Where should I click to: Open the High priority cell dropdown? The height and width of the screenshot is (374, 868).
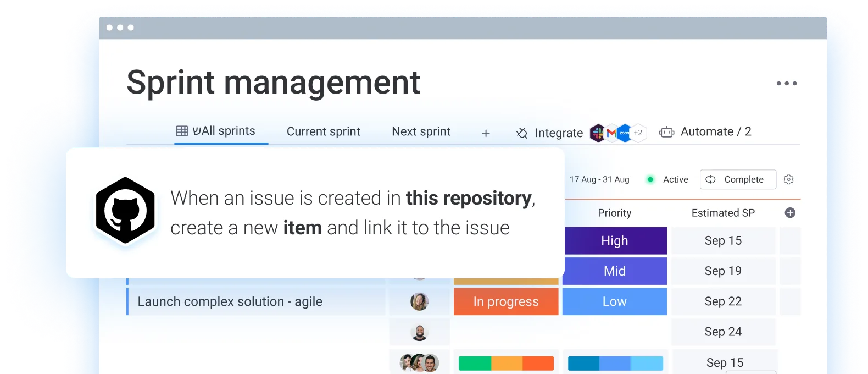point(616,241)
